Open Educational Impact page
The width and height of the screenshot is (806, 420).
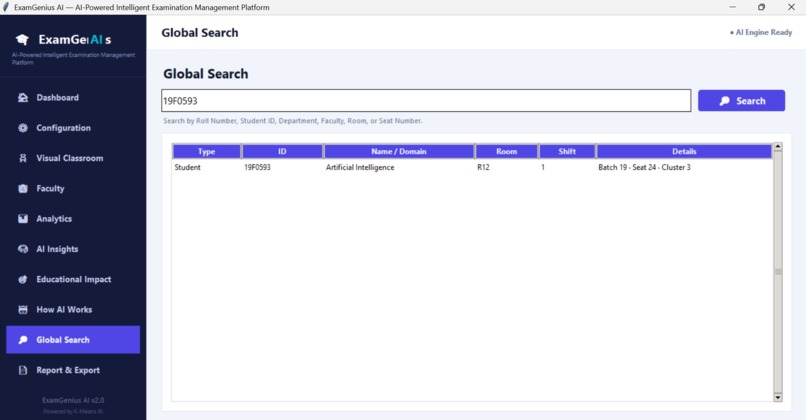[x=74, y=279]
